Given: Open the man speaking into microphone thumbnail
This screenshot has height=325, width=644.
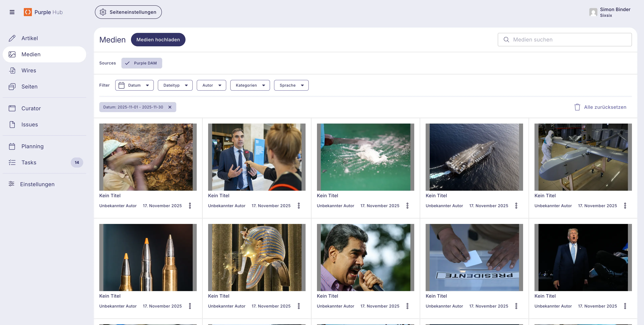Looking at the screenshot, I should (x=365, y=258).
